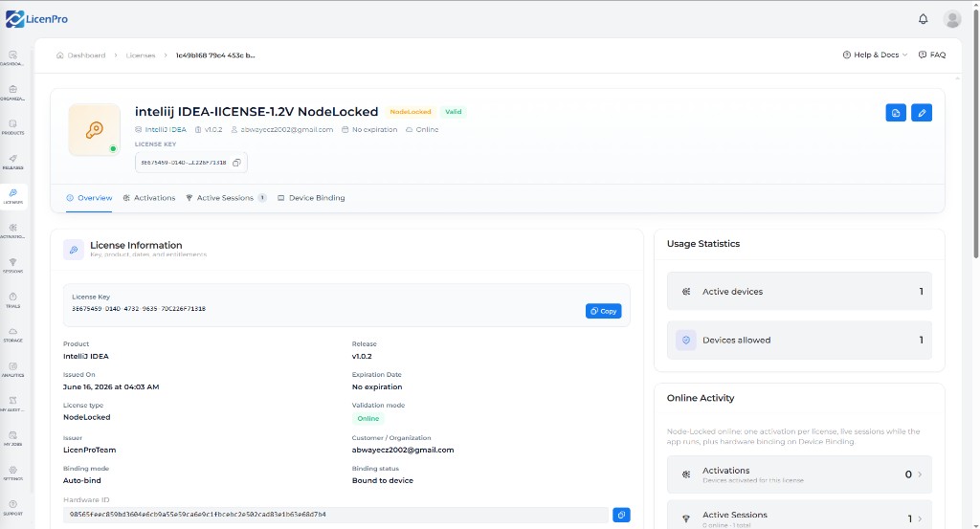Open Products in the left sidebar
The width and height of the screenshot is (980, 529).
tap(12, 127)
